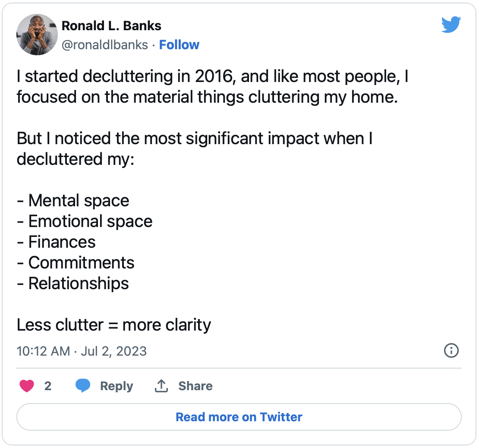Like the tweet with the heart icon
The height and width of the screenshot is (448, 479).
[27, 385]
